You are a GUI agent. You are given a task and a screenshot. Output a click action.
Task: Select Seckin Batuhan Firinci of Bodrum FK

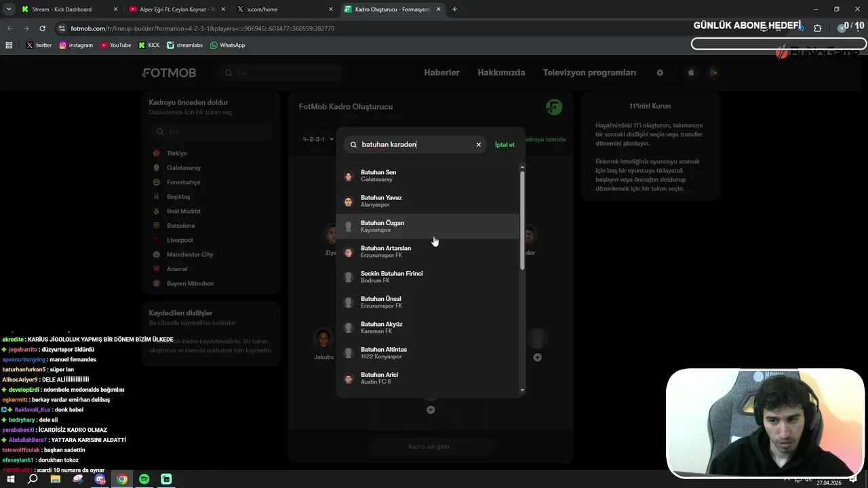tap(428, 277)
